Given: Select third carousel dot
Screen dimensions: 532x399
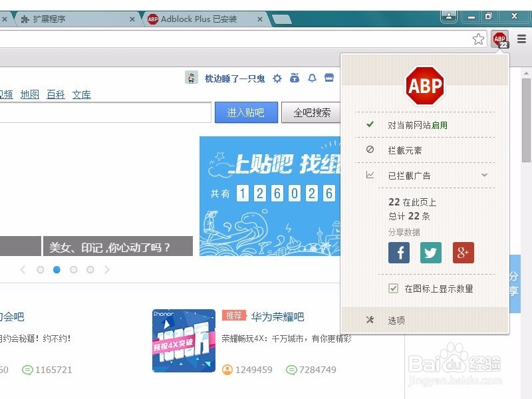Looking at the screenshot, I should pyautogui.click(x=73, y=270).
